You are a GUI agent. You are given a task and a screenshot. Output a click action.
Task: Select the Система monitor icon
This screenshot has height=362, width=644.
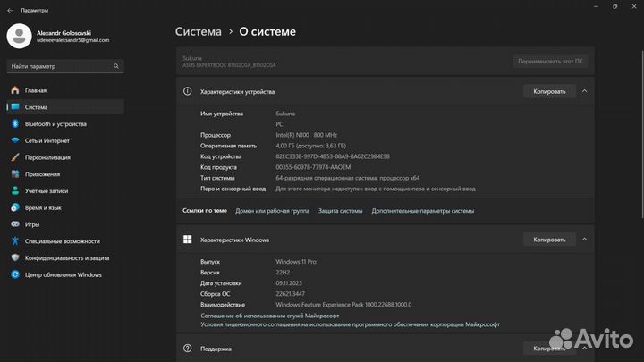[15, 107]
